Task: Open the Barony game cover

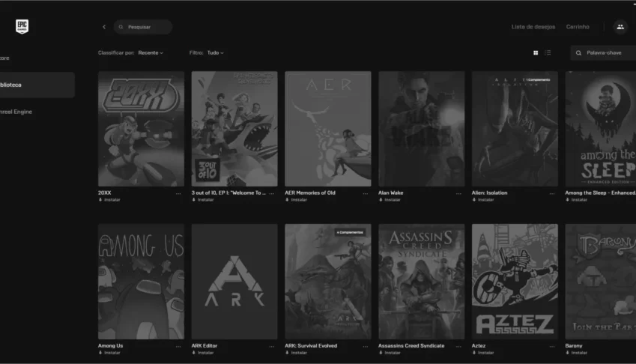Action: (601, 282)
